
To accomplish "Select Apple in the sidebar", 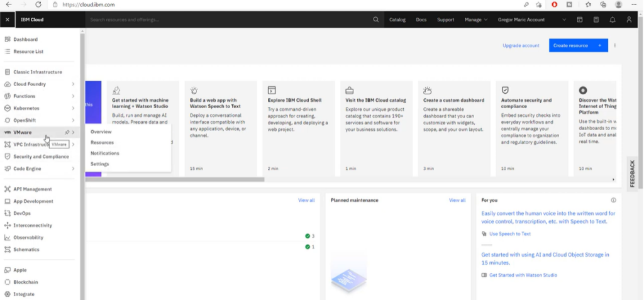I will click(19, 270).
